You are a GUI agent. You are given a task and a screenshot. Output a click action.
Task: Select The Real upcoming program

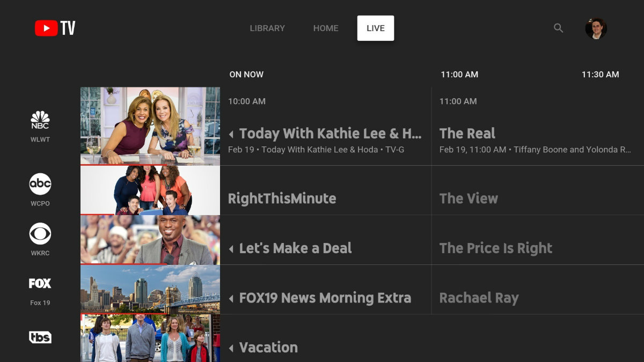[467, 134]
